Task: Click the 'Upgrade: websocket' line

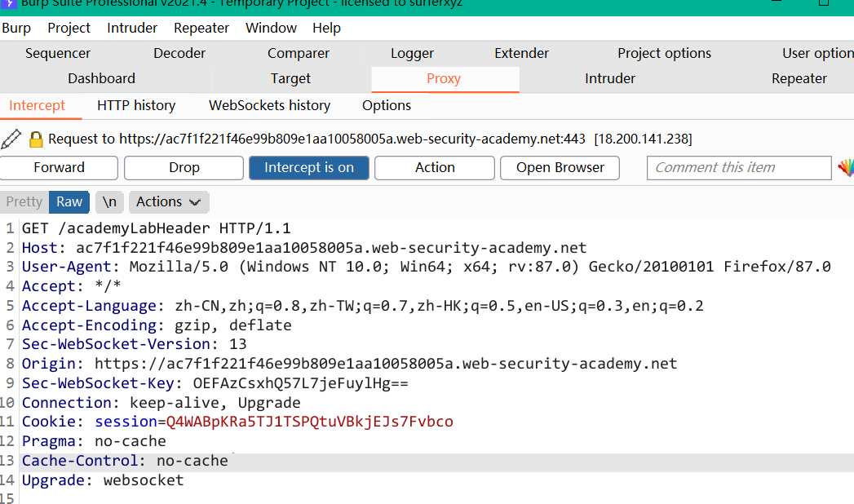Action: click(103, 480)
